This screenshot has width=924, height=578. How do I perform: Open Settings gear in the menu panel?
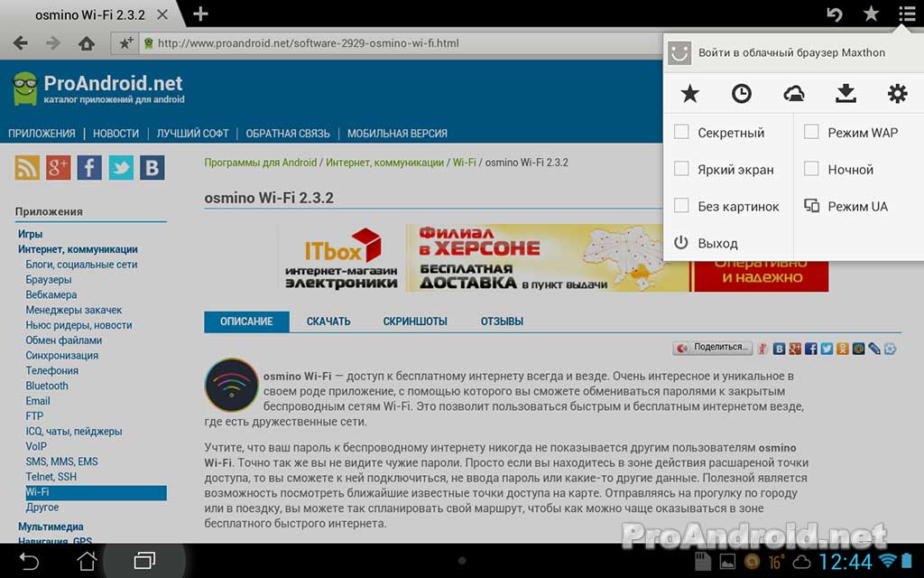click(x=898, y=94)
